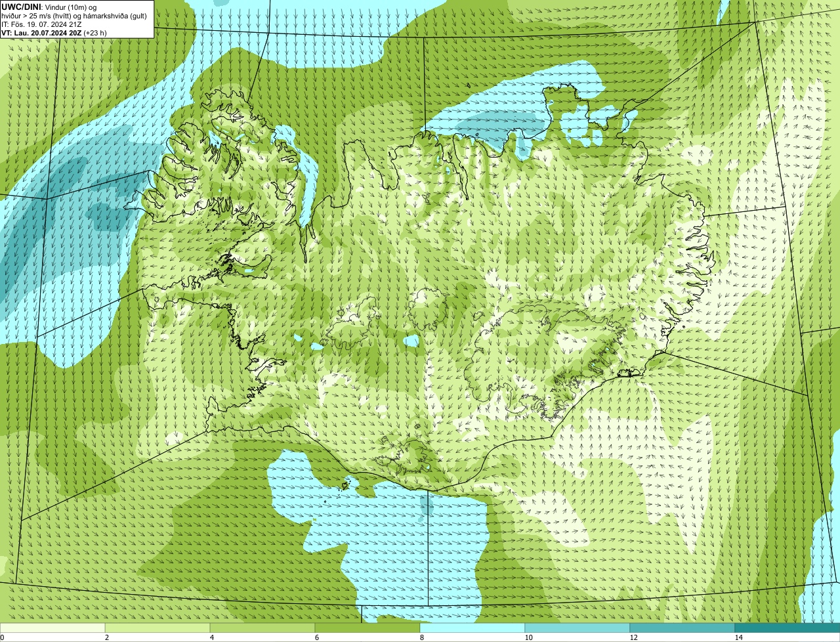
Task: Click the teal legend swatch between 12 and 14
Action: 682,628
